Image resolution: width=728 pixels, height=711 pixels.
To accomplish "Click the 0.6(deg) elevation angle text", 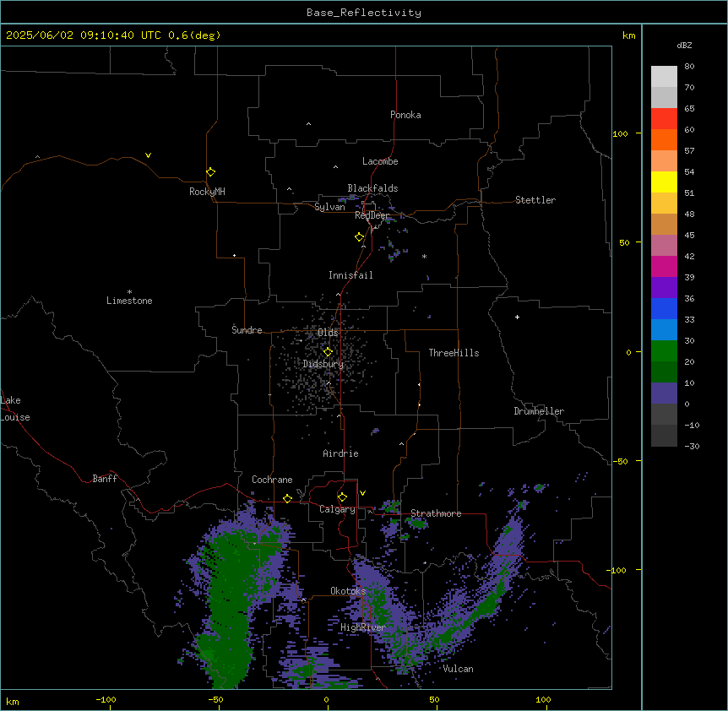I will 194,35.
